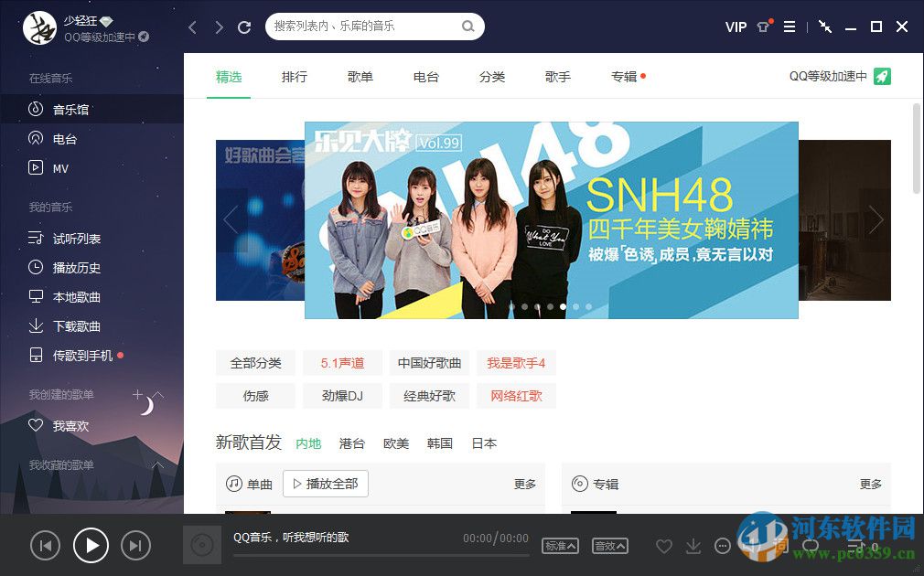Switch to mini player mode
The height and width of the screenshot is (576, 924).
tap(824, 27)
